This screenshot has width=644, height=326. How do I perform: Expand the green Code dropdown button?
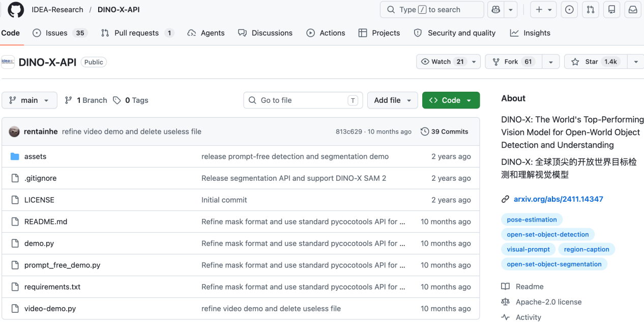tap(451, 100)
